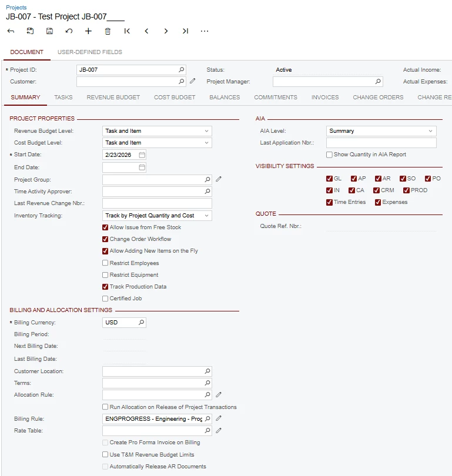Click the Delete trash icon
The width and height of the screenshot is (452, 476).
(x=108, y=31)
